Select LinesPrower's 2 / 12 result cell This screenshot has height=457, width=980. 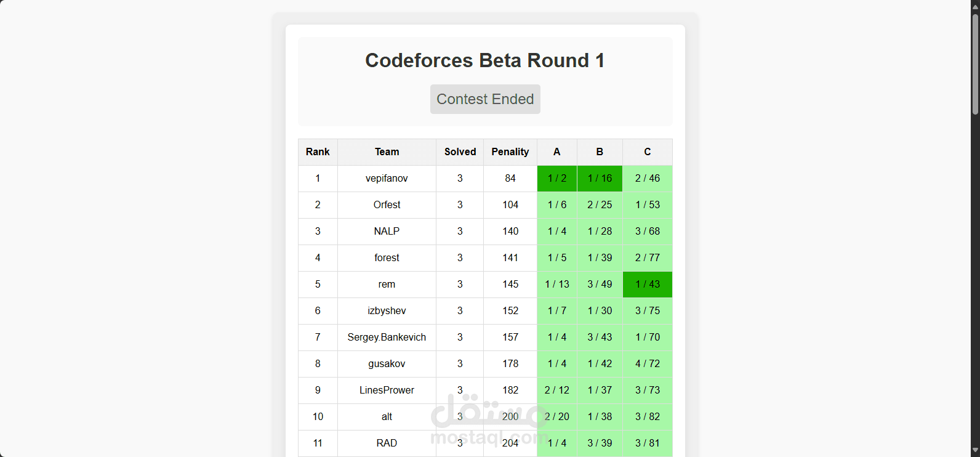(556, 390)
